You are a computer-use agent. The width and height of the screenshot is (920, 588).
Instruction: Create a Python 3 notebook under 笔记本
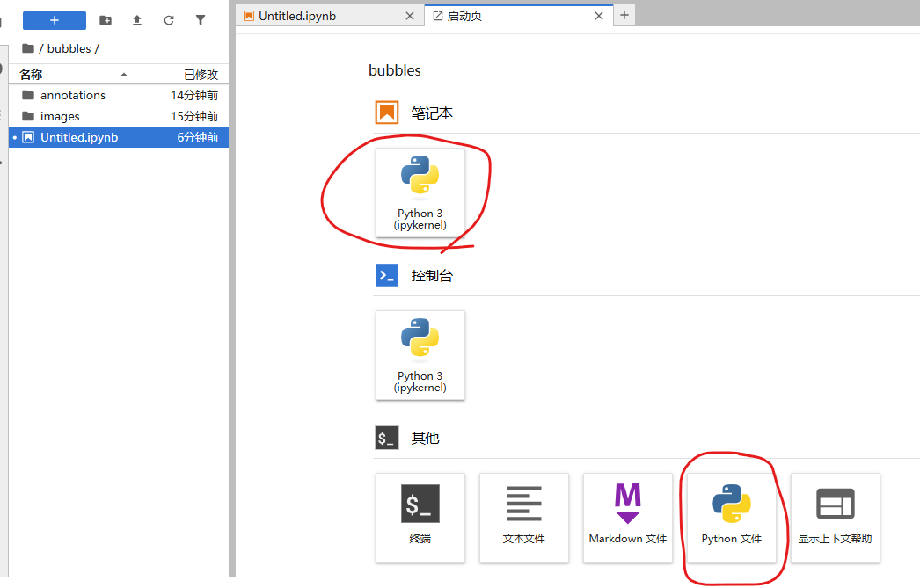point(420,192)
